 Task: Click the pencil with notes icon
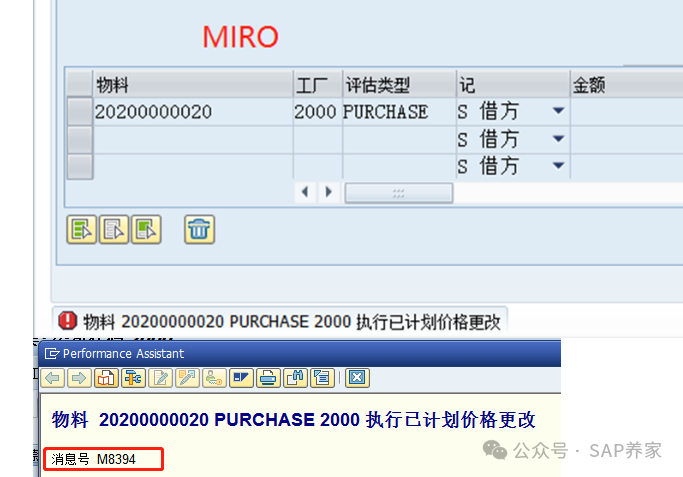coord(187,378)
